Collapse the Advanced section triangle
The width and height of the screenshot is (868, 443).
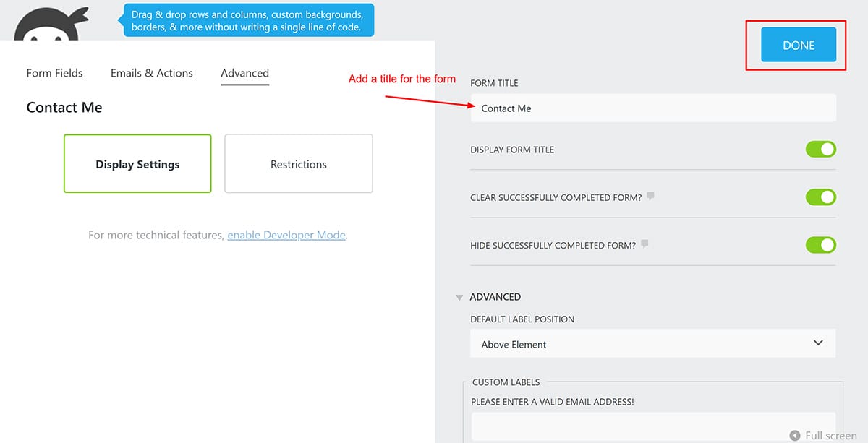tap(459, 297)
